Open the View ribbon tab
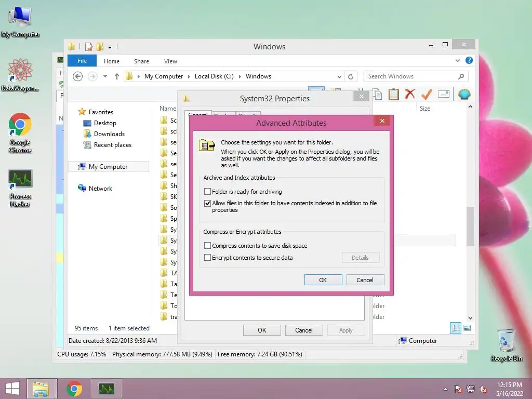 coord(170,61)
